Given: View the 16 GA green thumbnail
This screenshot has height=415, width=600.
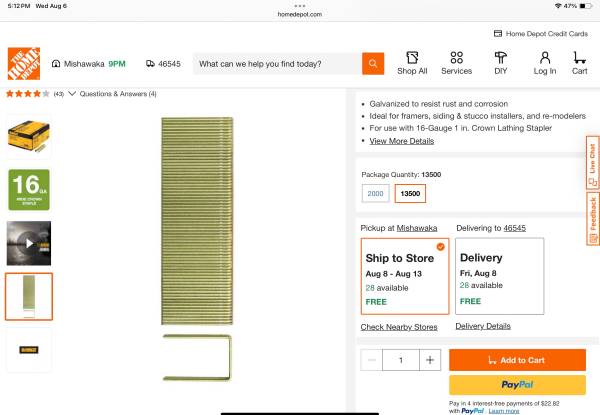Looking at the screenshot, I should (29, 190).
